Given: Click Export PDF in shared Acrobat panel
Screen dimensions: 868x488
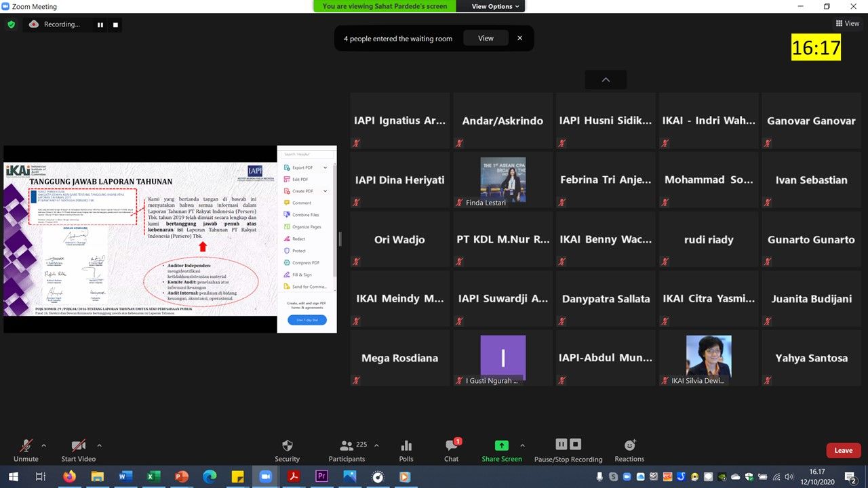Looking at the screenshot, I should 302,167.
